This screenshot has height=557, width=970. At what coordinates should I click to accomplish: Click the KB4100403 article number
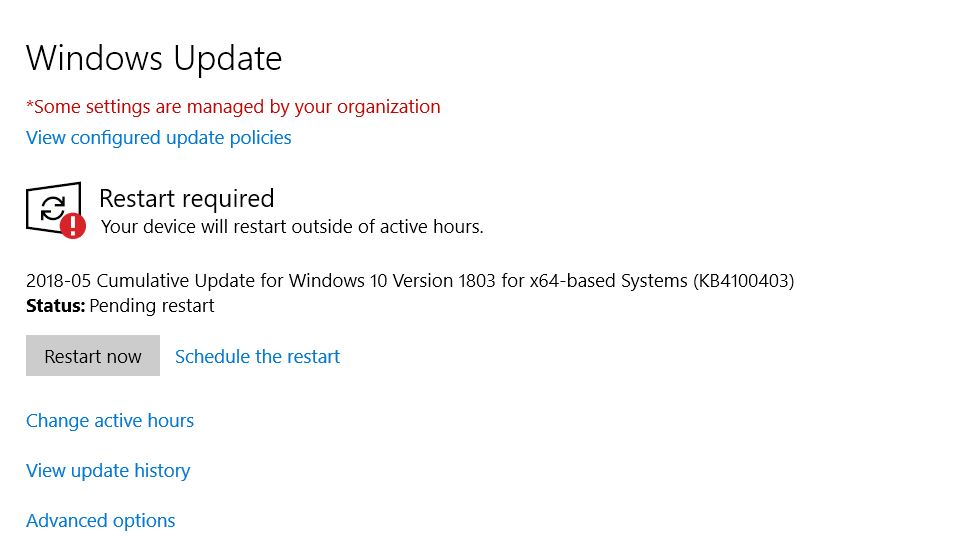[743, 281]
